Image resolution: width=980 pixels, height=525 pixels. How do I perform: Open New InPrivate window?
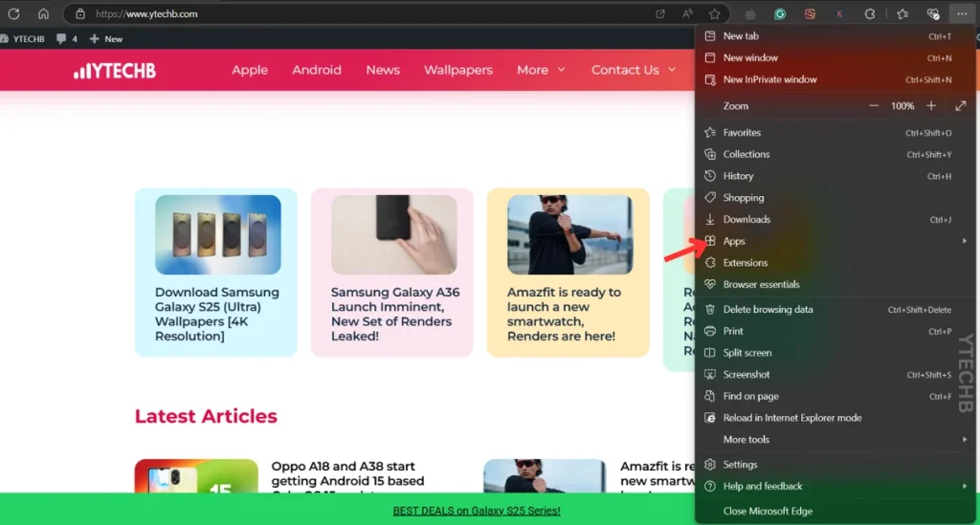pyautogui.click(x=835, y=79)
